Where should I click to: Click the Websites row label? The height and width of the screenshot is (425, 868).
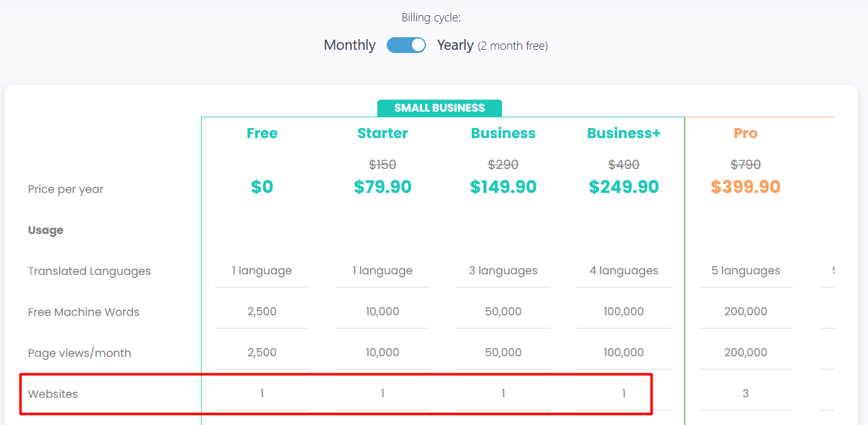coord(53,394)
